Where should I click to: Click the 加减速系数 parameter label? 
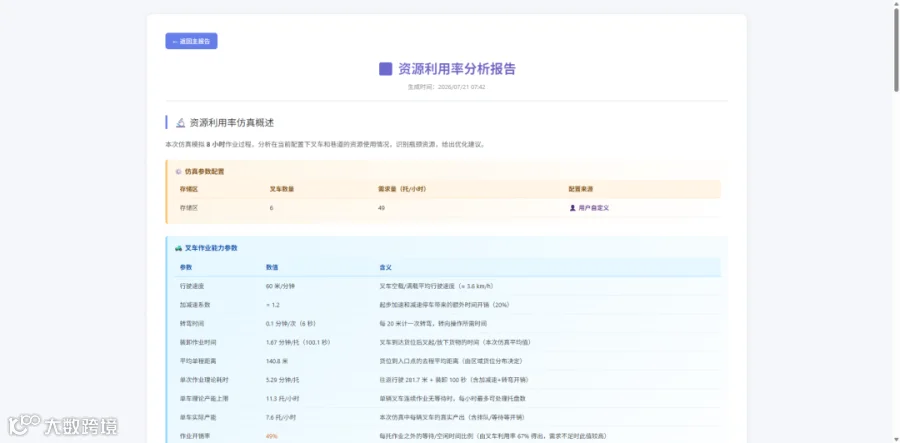pyautogui.click(x=195, y=305)
